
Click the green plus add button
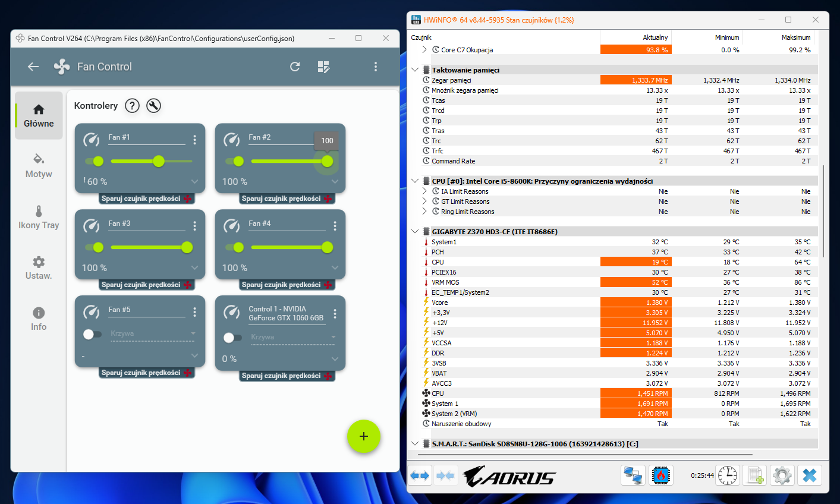[x=364, y=436]
